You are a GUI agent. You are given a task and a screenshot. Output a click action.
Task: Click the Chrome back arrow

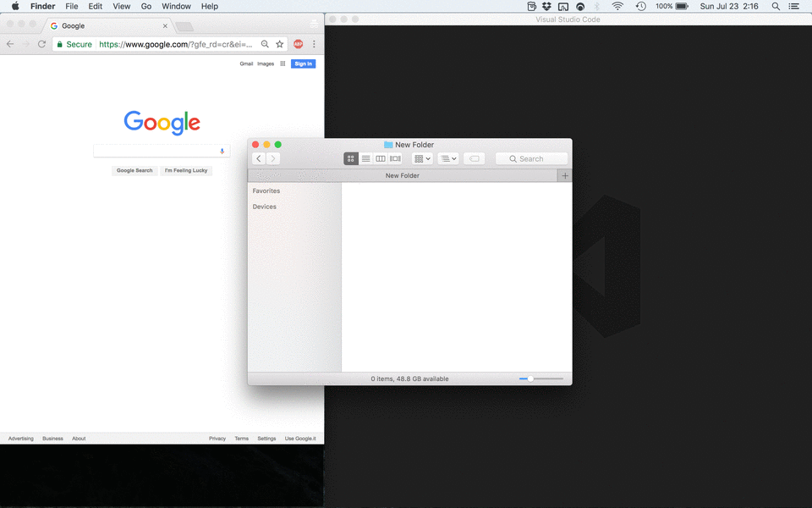(10, 44)
